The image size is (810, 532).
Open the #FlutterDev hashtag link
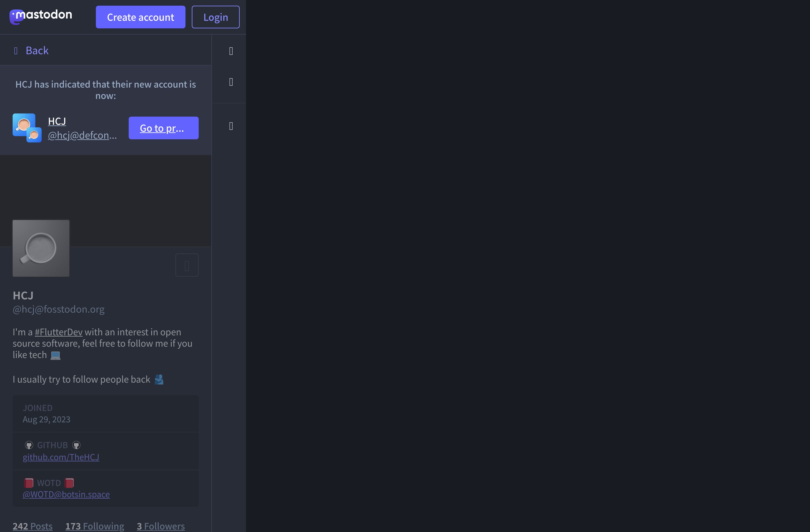tap(58, 332)
